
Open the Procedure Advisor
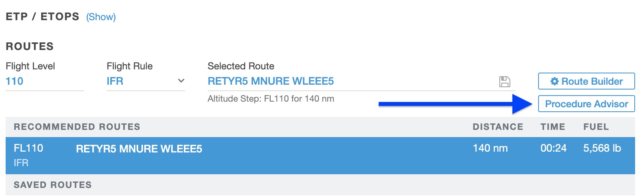[x=586, y=104]
